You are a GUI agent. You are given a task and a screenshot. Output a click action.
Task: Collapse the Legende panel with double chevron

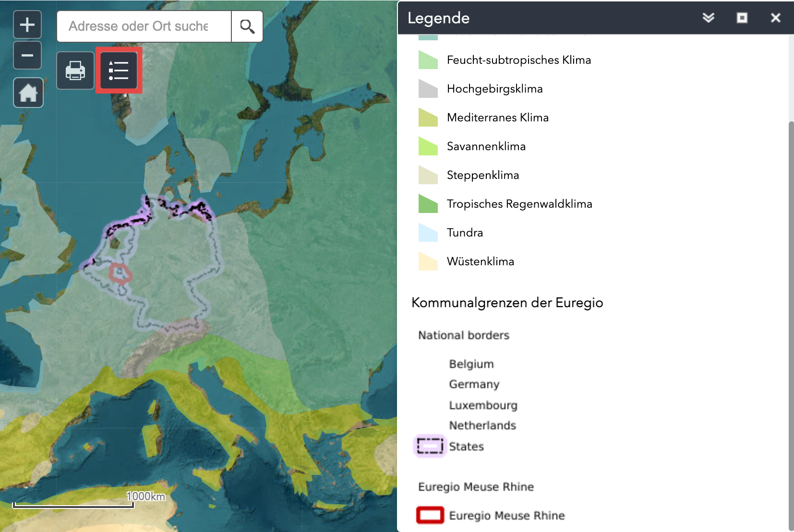(708, 18)
